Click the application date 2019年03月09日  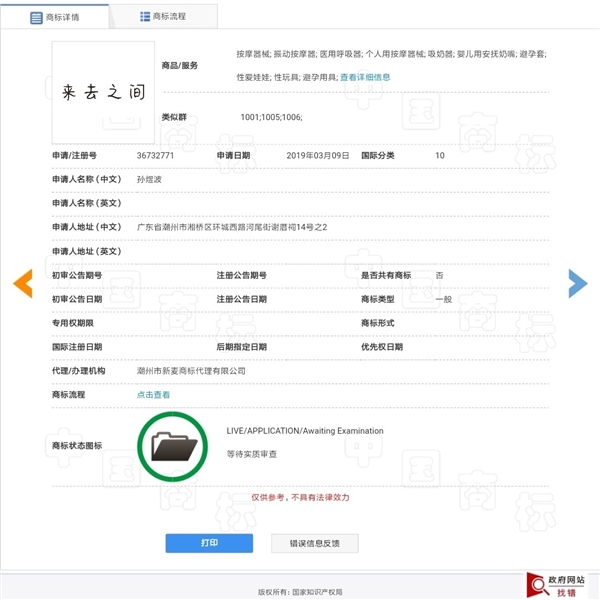tap(317, 156)
